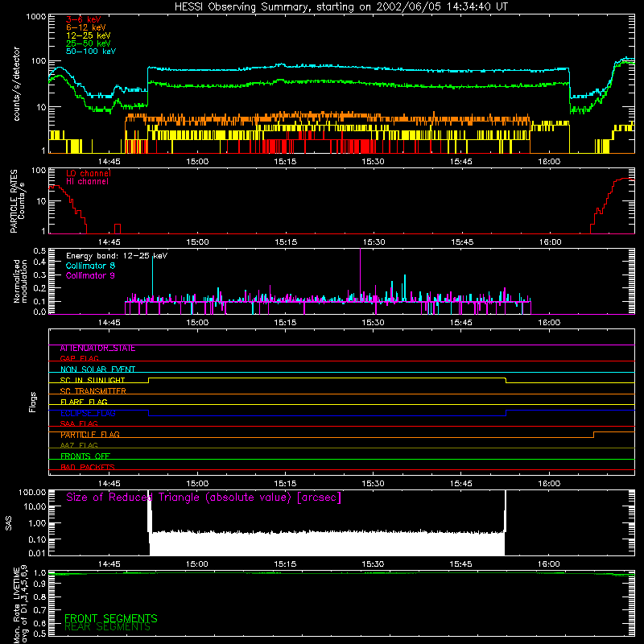Image resolution: width=644 pixels, height=644 pixels.
Task: Click the '16:00' tick under modulation panel
Action: coord(549,323)
